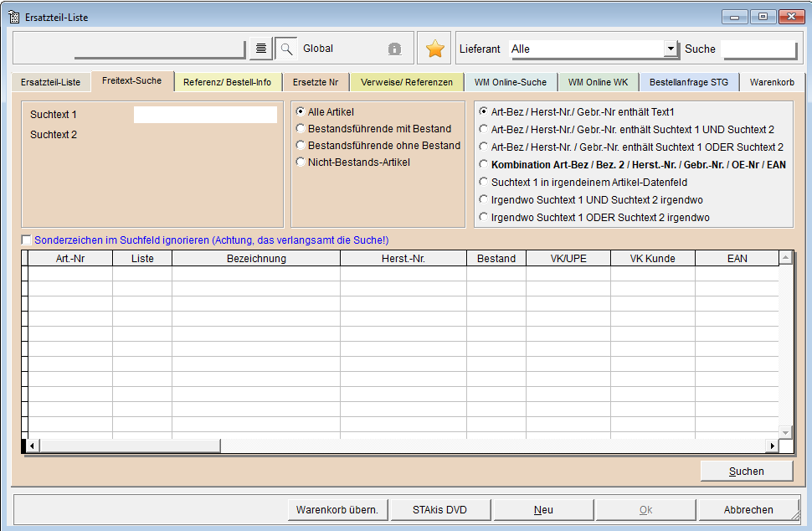Click the Liste column header
812x531 pixels.
point(142,259)
